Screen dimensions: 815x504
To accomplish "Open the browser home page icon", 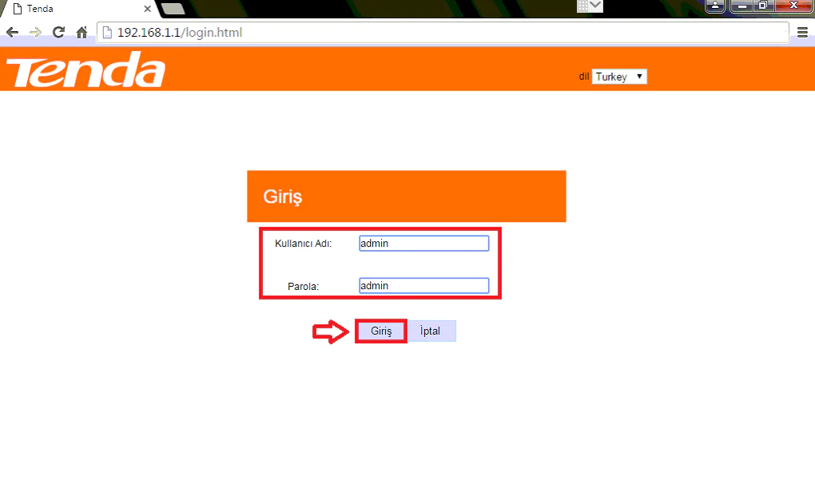I will [x=81, y=33].
